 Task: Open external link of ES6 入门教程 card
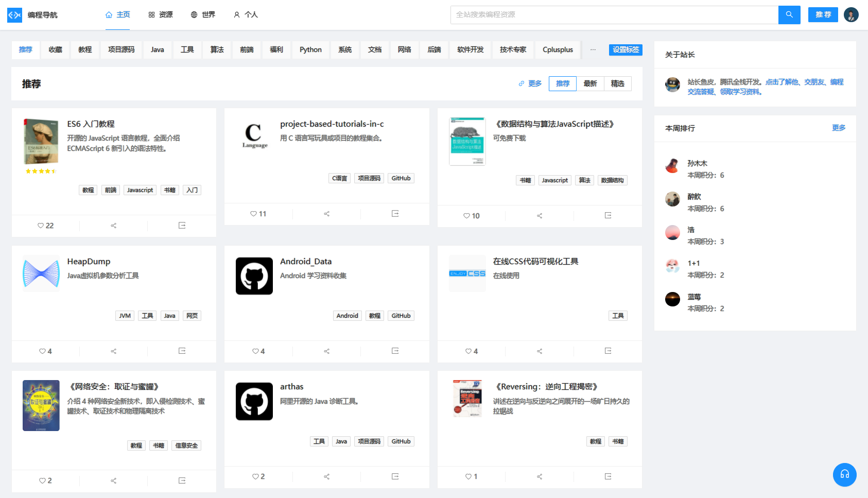182,226
